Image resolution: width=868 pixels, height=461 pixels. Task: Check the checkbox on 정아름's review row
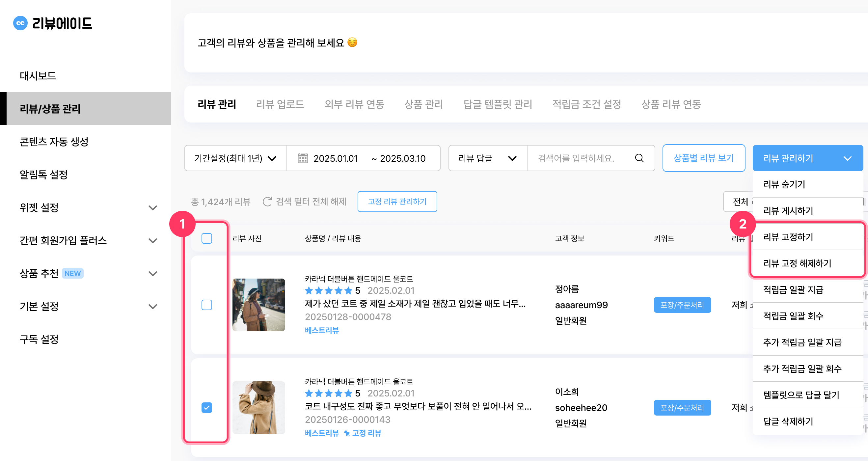[x=206, y=305]
